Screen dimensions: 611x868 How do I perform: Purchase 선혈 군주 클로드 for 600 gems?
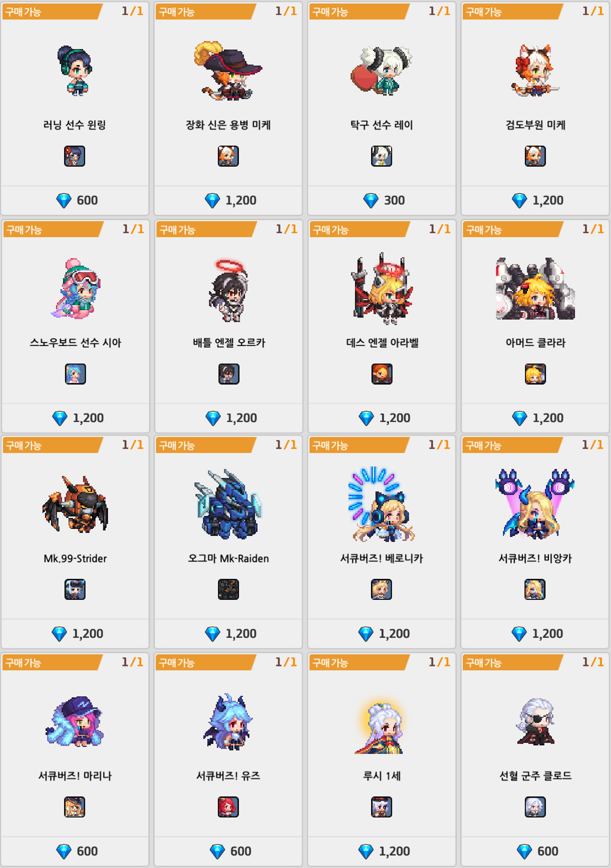[x=535, y=851]
